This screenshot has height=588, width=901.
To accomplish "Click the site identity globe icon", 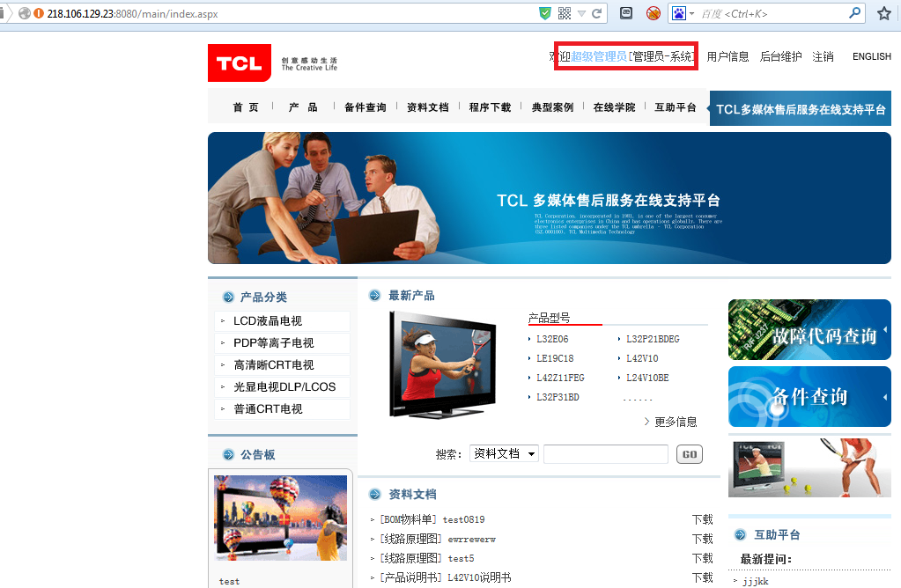I will coord(24,13).
